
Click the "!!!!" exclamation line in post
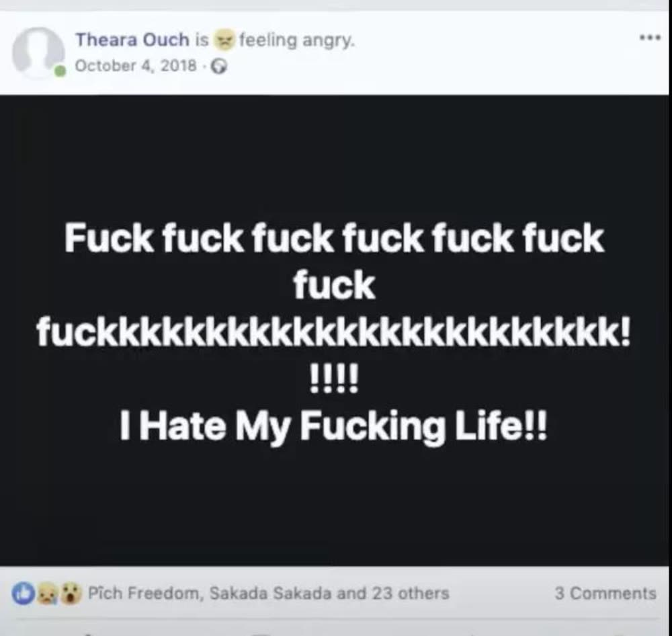coord(334,379)
